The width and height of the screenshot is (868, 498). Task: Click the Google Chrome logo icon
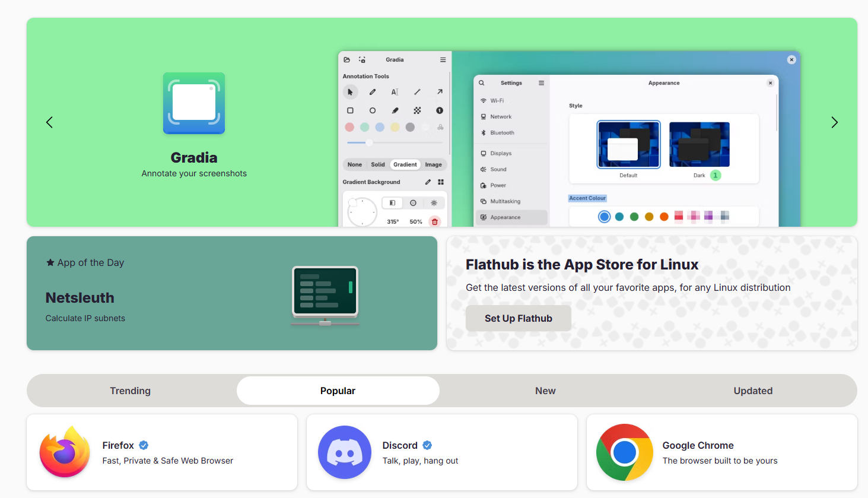[625, 452]
